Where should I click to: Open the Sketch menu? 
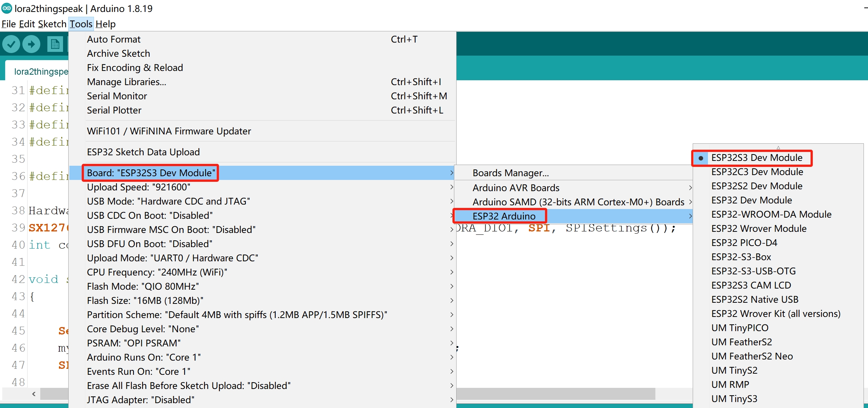point(52,24)
